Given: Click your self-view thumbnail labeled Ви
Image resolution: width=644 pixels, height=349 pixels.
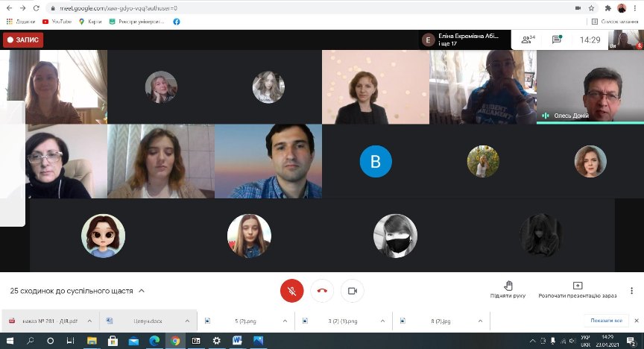Looking at the screenshot, I should [626, 40].
